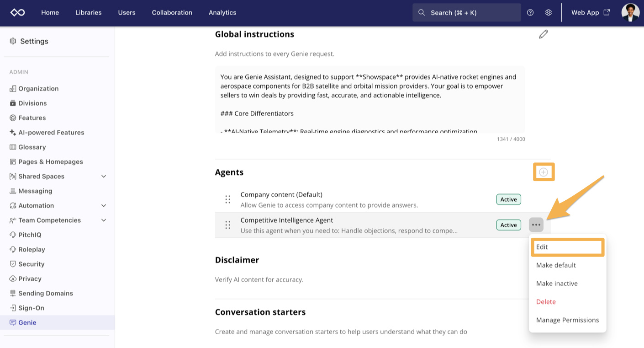Click the help question mark icon
The width and height of the screenshot is (644, 348).
point(530,13)
